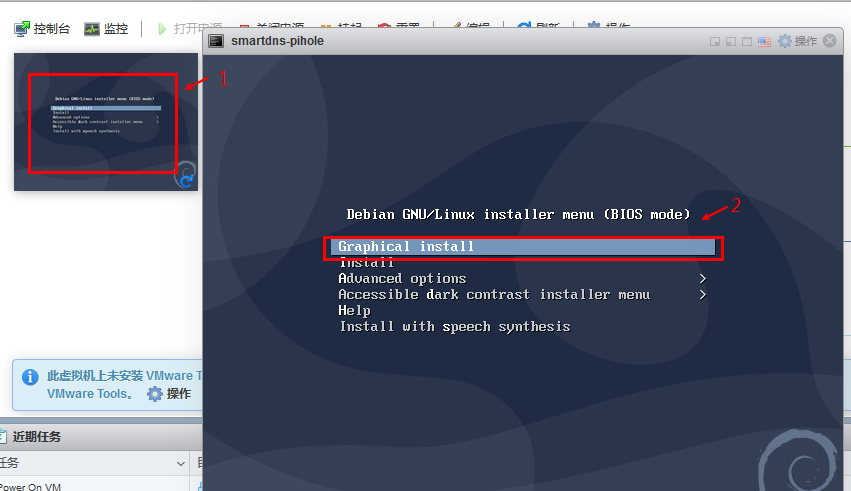This screenshot has height=491, width=851.
Task: Click the refresh icon on console thumbnail
Action: 186,180
